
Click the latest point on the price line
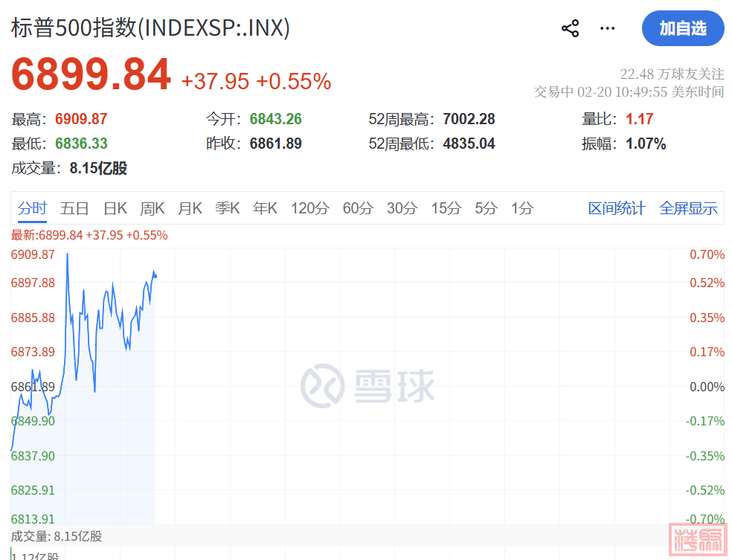(x=155, y=276)
